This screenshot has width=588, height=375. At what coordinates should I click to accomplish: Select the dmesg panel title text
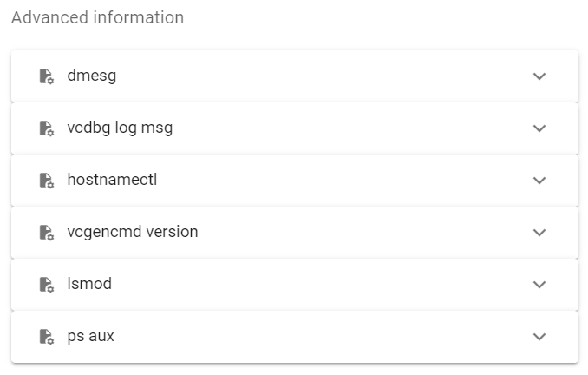(92, 76)
